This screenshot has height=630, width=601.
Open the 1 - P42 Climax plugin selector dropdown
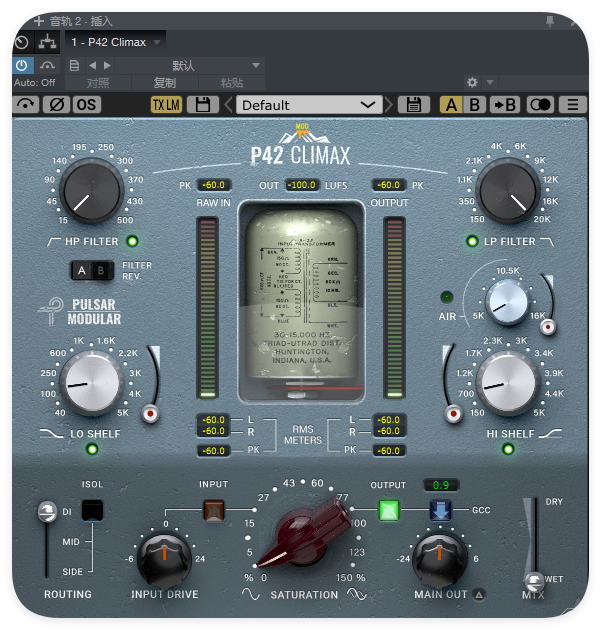115,42
